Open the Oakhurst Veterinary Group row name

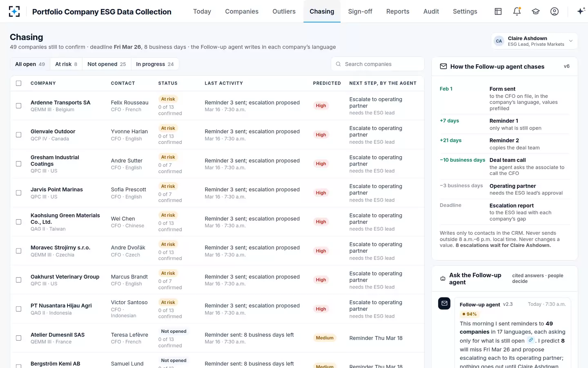tap(65, 277)
